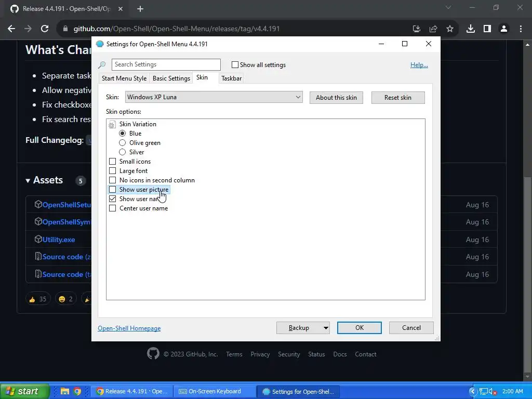Click the Chrome forward arrow
Image resolution: width=532 pixels, height=399 pixels.
point(28,29)
